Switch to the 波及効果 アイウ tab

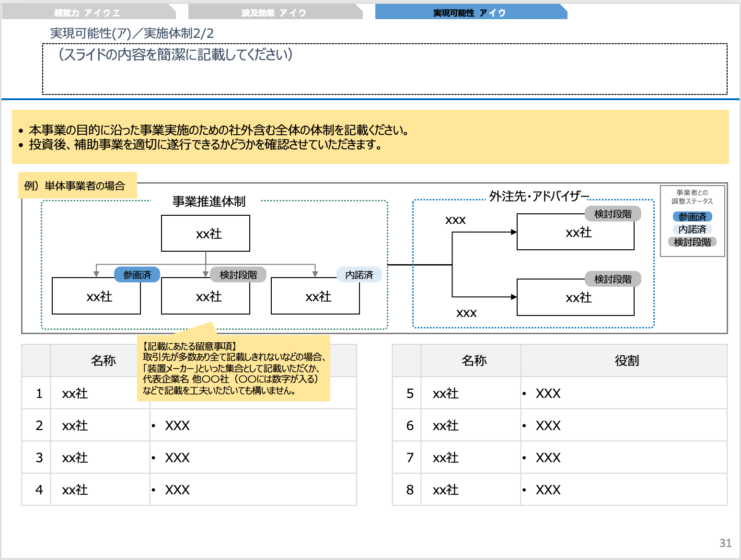click(x=273, y=13)
